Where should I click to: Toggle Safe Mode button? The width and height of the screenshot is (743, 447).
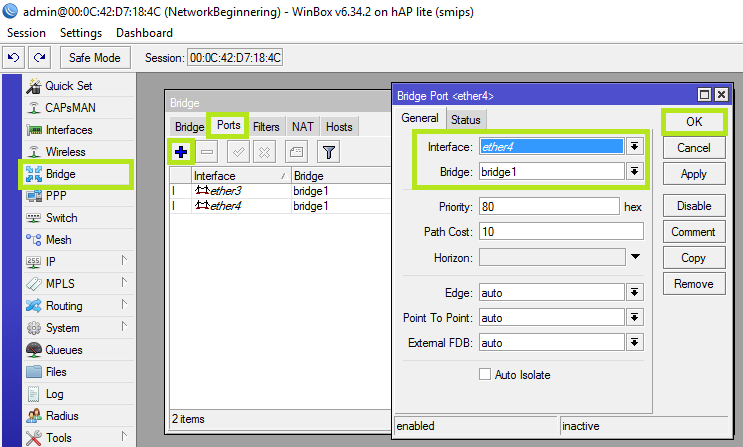95,58
